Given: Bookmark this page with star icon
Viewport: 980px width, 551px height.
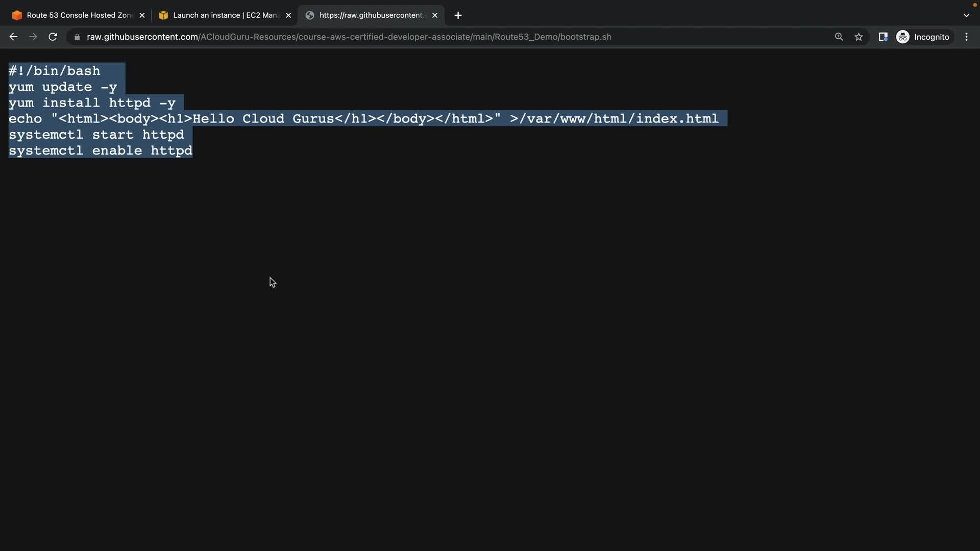Looking at the screenshot, I should [859, 37].
